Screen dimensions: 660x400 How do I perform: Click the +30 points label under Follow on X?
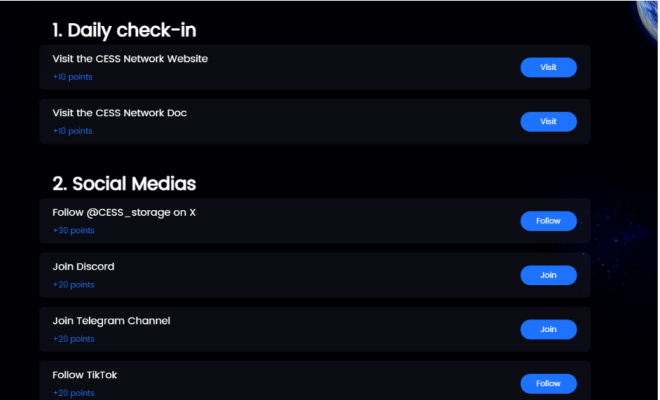pos(73,231)
